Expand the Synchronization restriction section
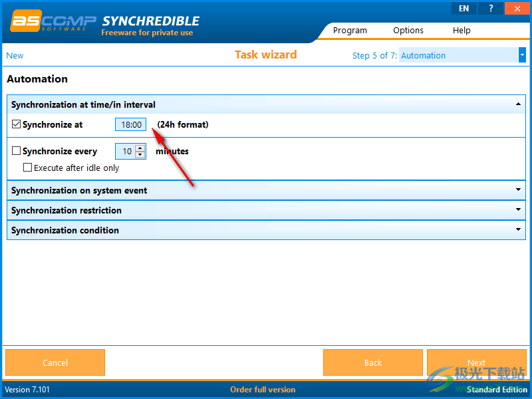This screenshot has height=399, width=532. 517,209
